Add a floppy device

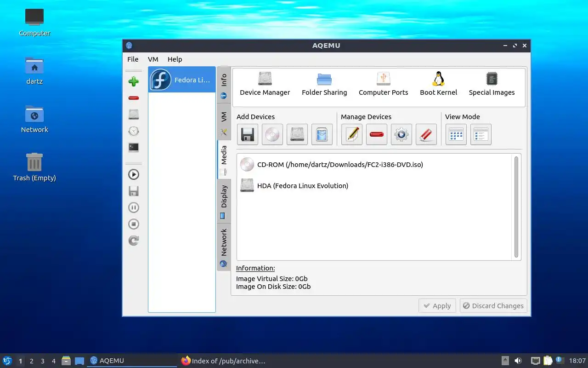point(248,135)
